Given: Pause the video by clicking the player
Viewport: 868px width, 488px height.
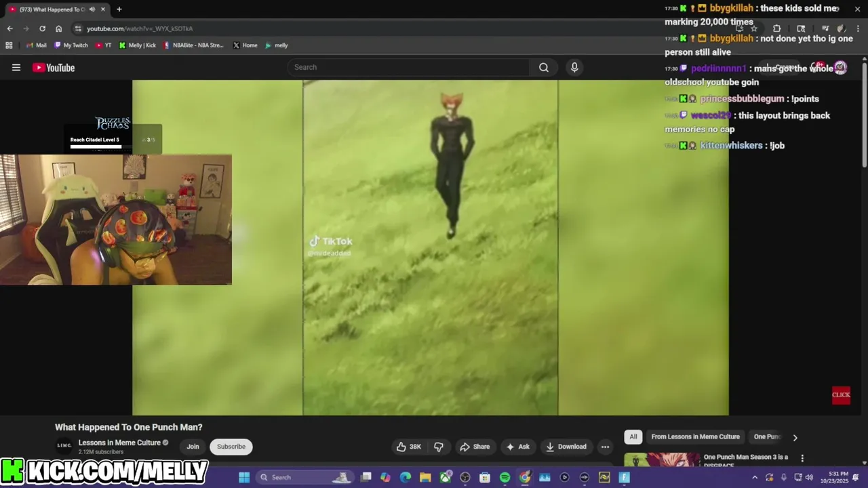Looking at the screenshot, I should point(431,247).
